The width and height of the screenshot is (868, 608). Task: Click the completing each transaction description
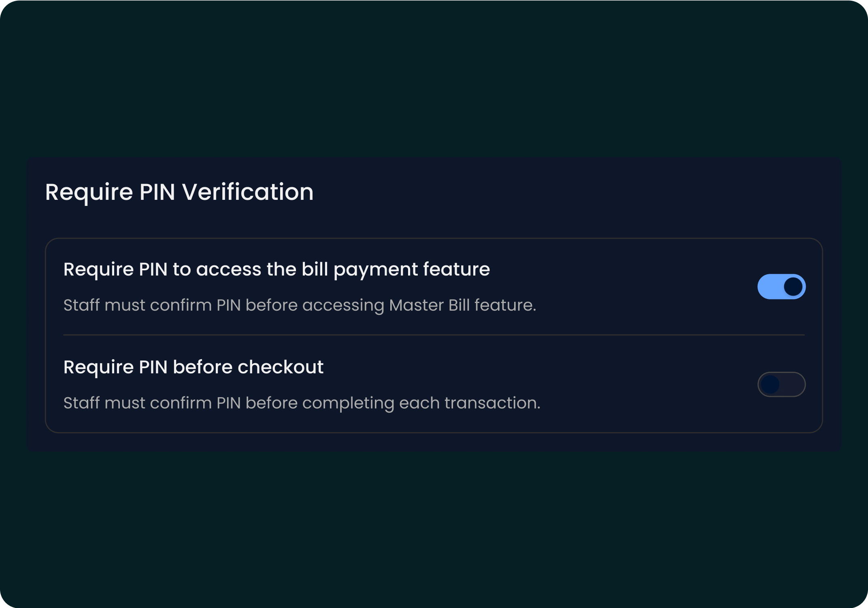tap(302, 403)
